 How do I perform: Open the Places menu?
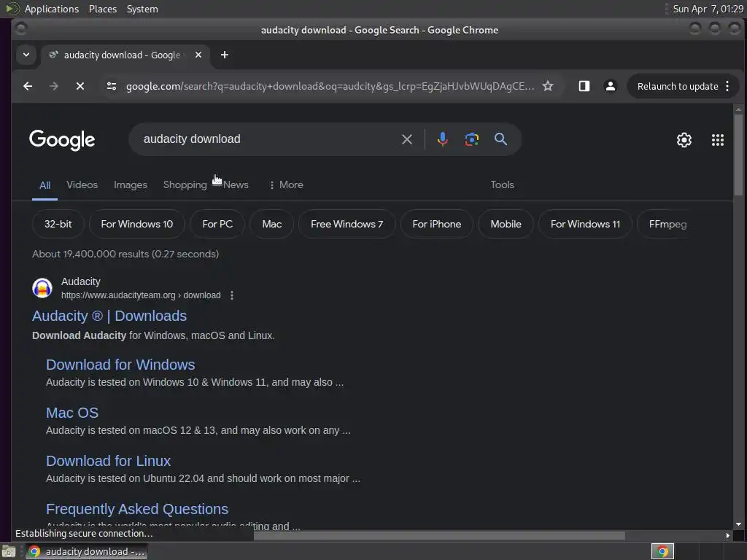pos(102,9)
